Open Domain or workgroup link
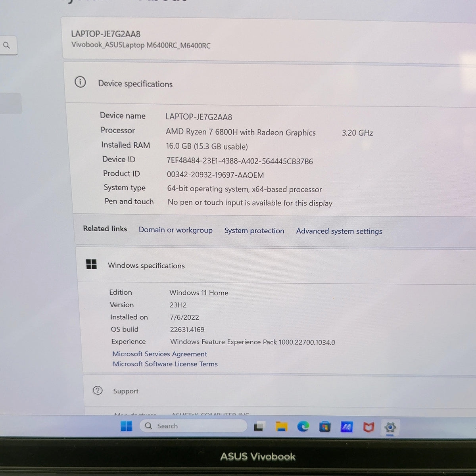Image resolution: width=476 pixels, height=476 pixels. (176, 230)
